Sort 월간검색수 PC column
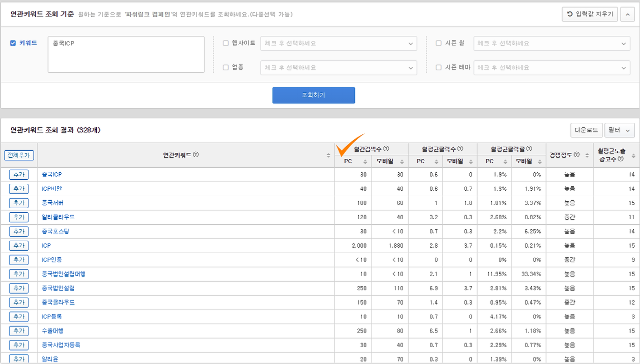This screenshot has width=640, height=364. point(365,161)
